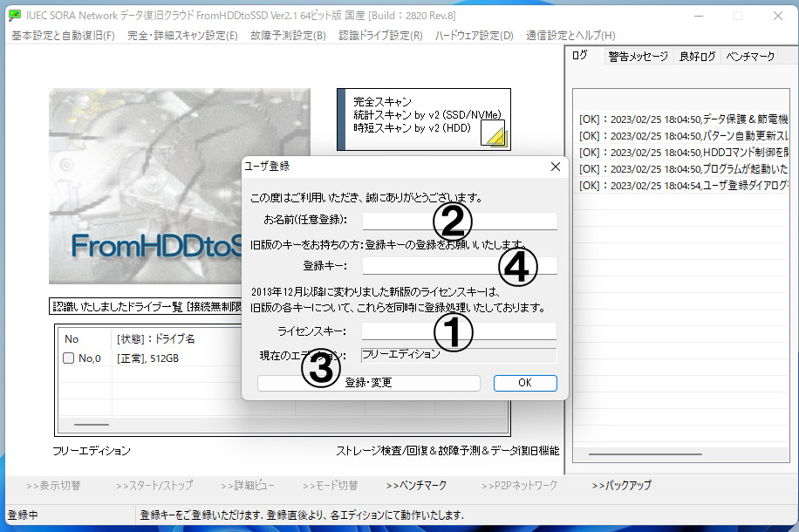This screenshot has height=532, width=799.
Task: Click the 現在のエディション field showing フリーエディション
Action: [x=459, y=355]
